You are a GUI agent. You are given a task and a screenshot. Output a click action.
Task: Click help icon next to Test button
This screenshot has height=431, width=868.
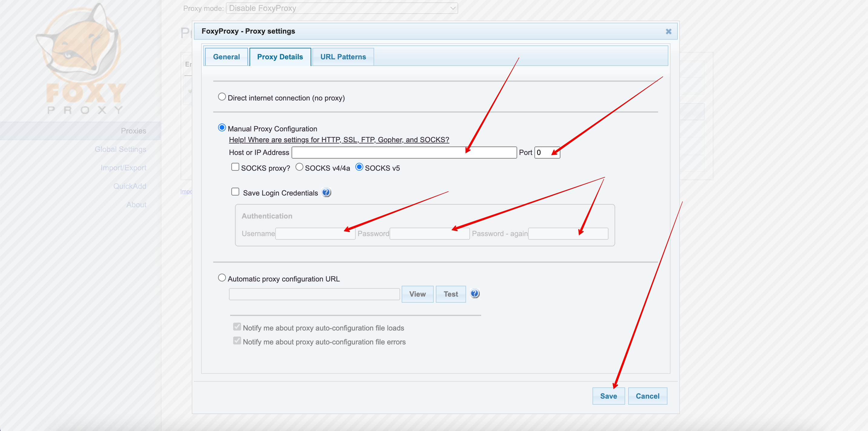(x=475, y=294)
